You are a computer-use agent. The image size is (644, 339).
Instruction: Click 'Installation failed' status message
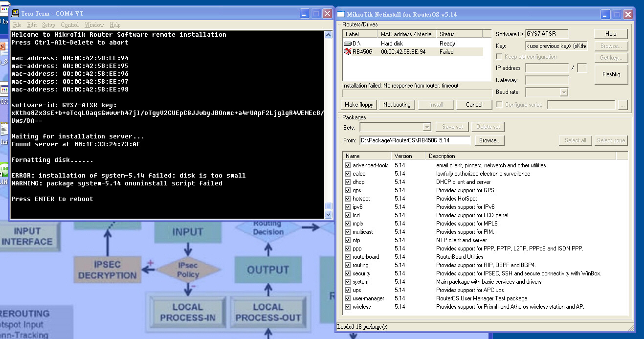click(400, 86)
